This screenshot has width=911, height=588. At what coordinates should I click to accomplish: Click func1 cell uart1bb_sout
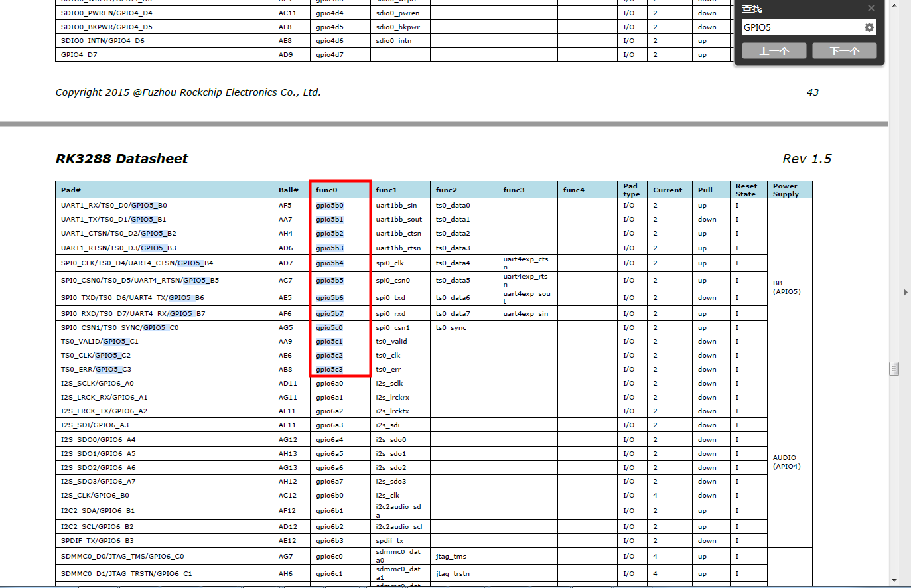399,220
